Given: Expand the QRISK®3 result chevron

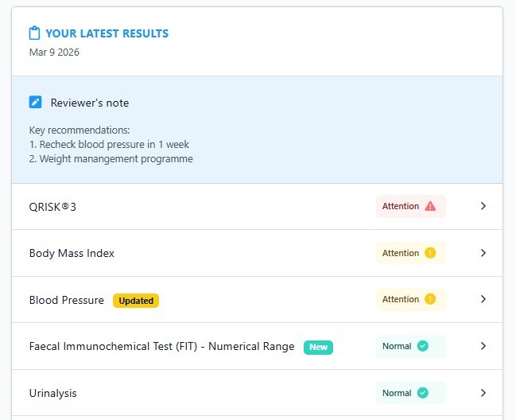Looking at the screenshot, I should pos(483,206).
